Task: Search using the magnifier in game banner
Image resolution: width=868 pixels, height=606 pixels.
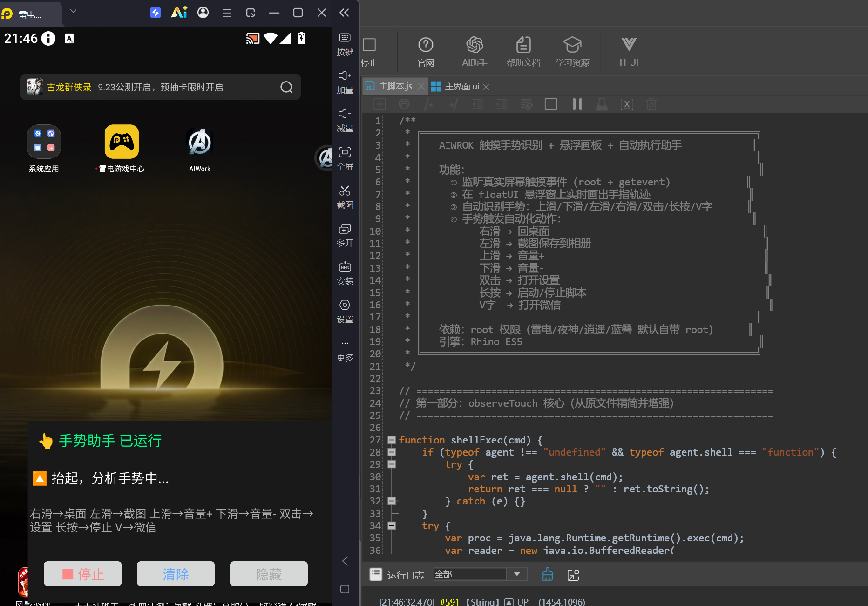Action: point(287,87)
